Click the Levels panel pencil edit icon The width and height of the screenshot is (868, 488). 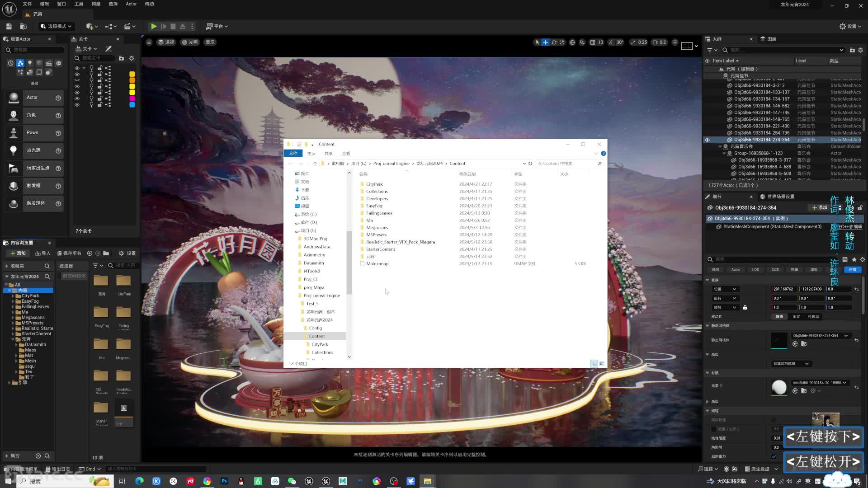108,49
